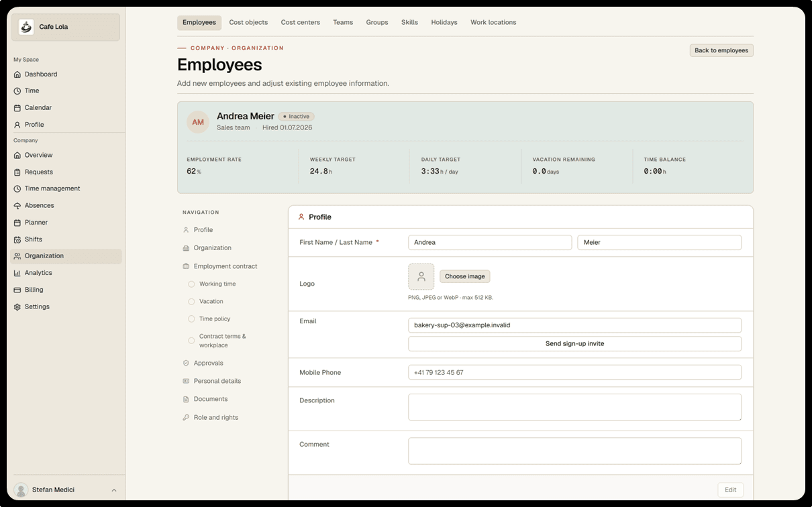Image resolution: width=812 pixels, height=507 pixels.
Task: Expand Employment contract in navigation
Action: tap(225, 266)
